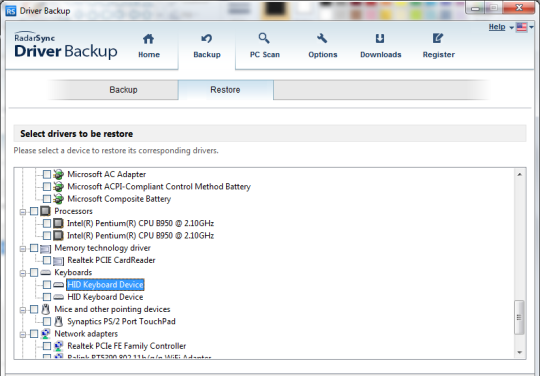Open the Help dropdown arrow
The image size is (540, 376).
coord(511,28)
